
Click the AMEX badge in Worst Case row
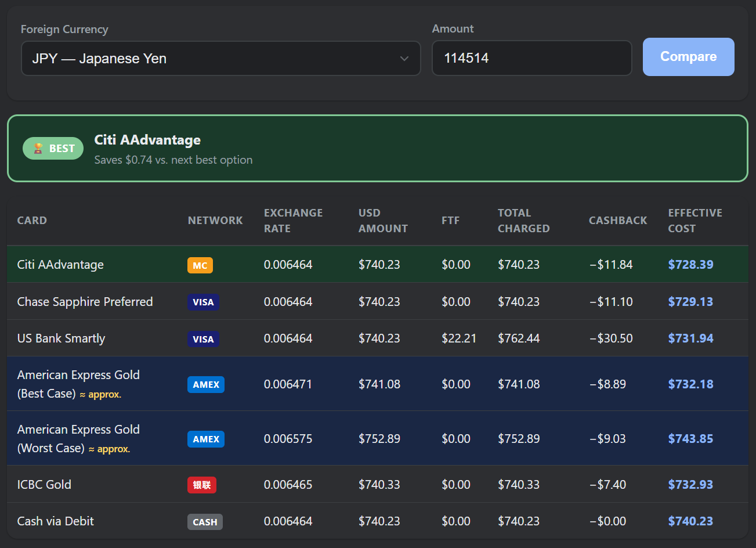point(206,439)
